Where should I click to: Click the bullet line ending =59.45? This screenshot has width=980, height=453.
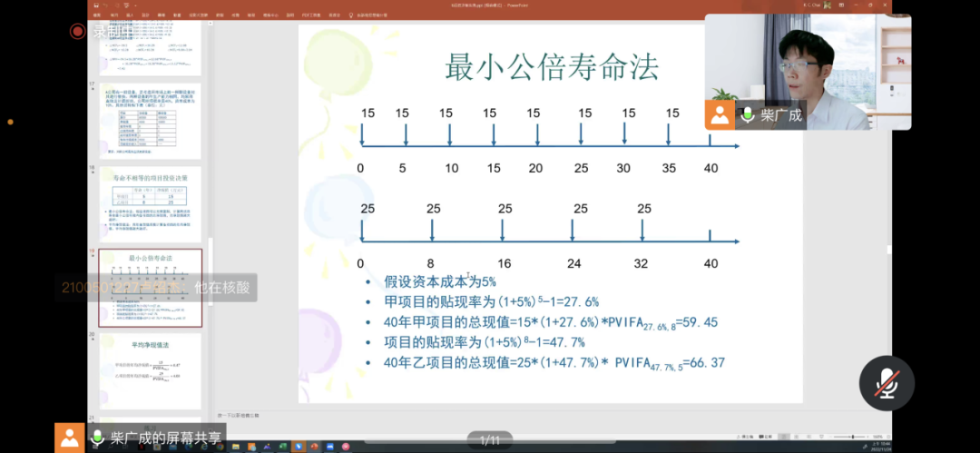(551, 323)
